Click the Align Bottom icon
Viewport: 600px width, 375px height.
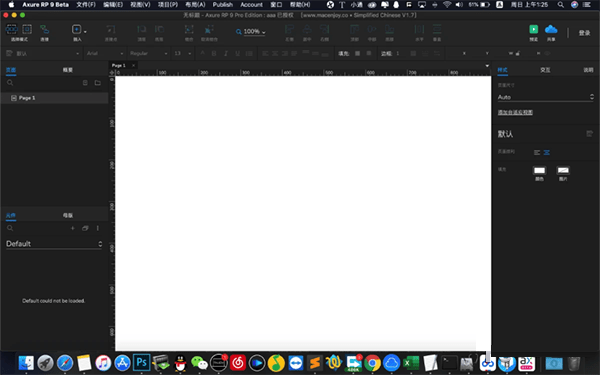(x=390, y=29)
